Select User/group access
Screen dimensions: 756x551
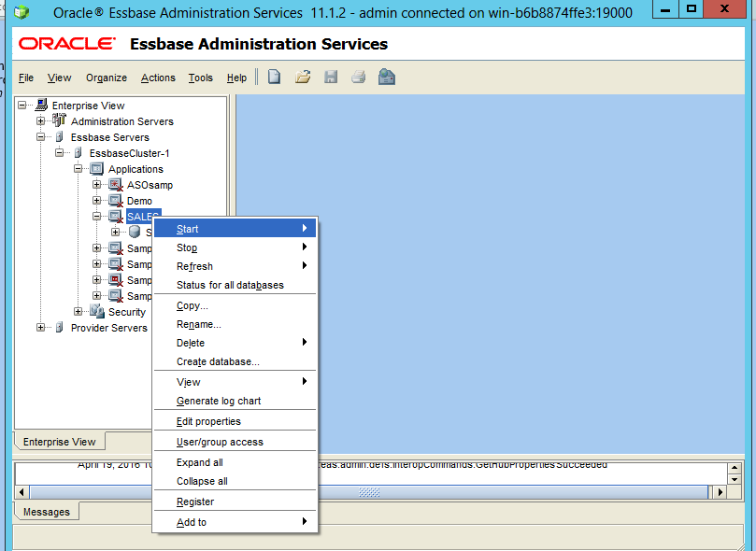click(x=235, y=442)
